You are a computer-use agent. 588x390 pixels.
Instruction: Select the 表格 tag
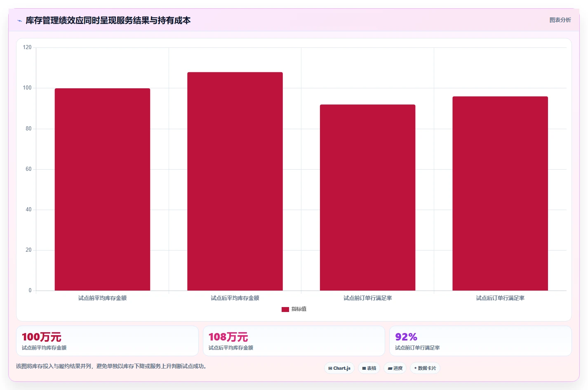(x=369, y=368)
